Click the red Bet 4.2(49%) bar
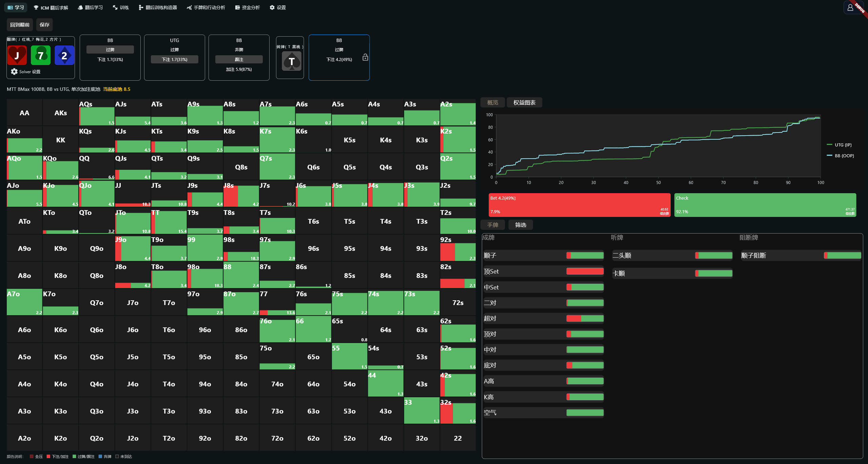Screen dimensions: 868x464 tap(579, 205)
